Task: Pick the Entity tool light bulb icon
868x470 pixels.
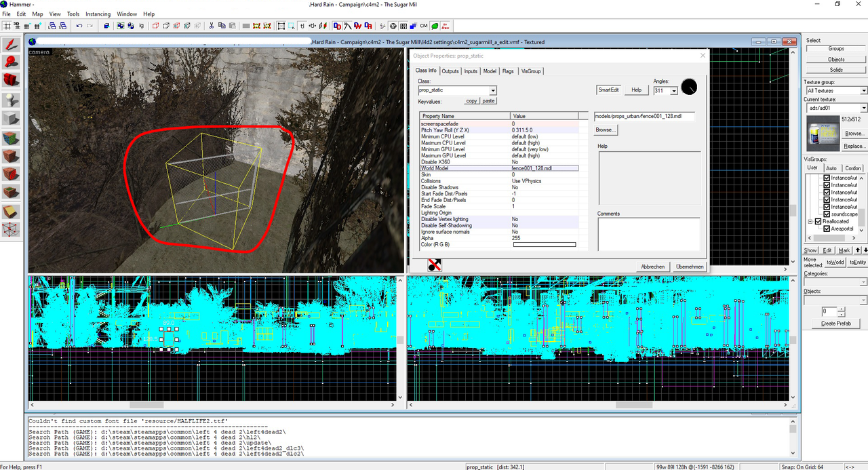Action: [x=11, y=100]
